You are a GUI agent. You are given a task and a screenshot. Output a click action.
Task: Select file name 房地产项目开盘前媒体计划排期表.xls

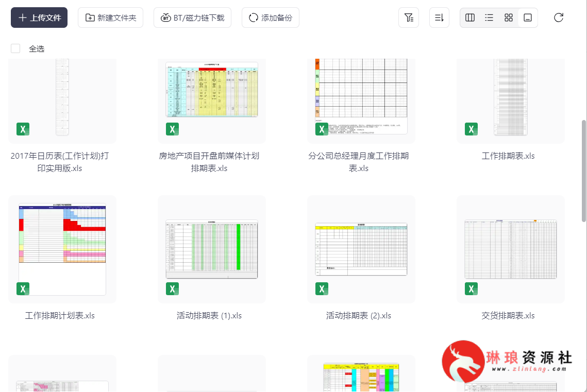pos(209,162)
